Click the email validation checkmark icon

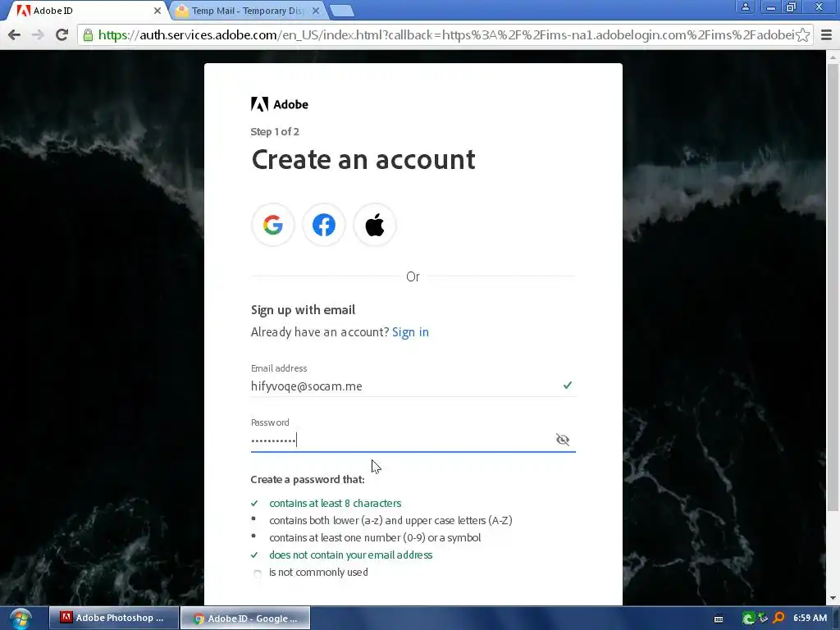pyautogui.click(x=568, y=386)
